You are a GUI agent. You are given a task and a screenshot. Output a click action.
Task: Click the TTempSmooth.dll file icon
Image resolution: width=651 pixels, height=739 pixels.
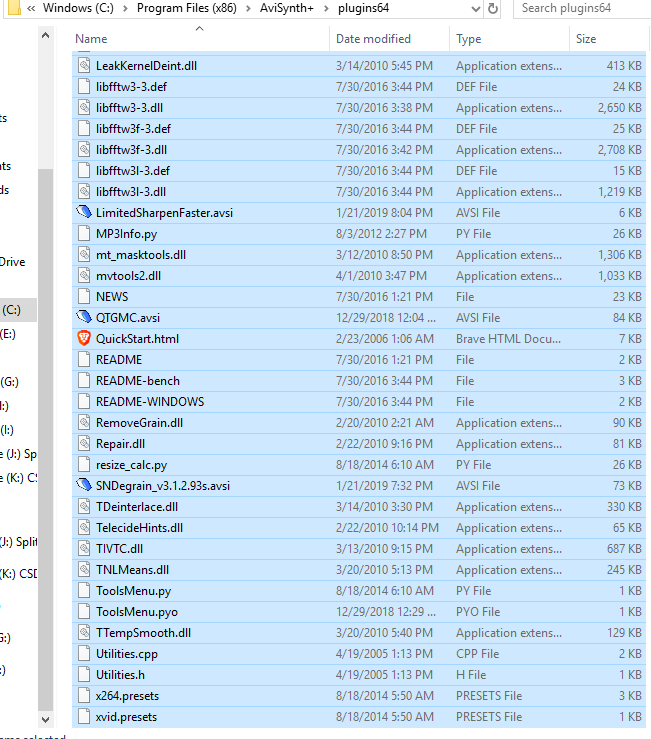pos(84,632)
